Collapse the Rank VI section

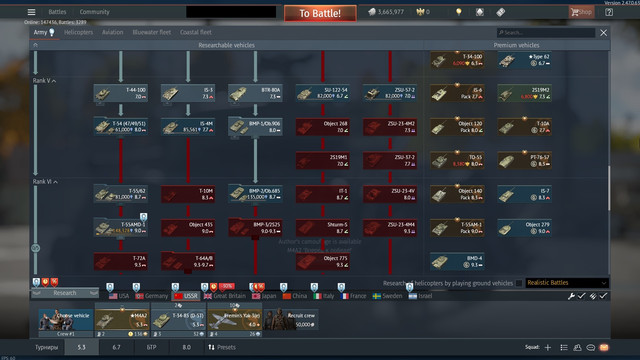[x=45, y=182]
